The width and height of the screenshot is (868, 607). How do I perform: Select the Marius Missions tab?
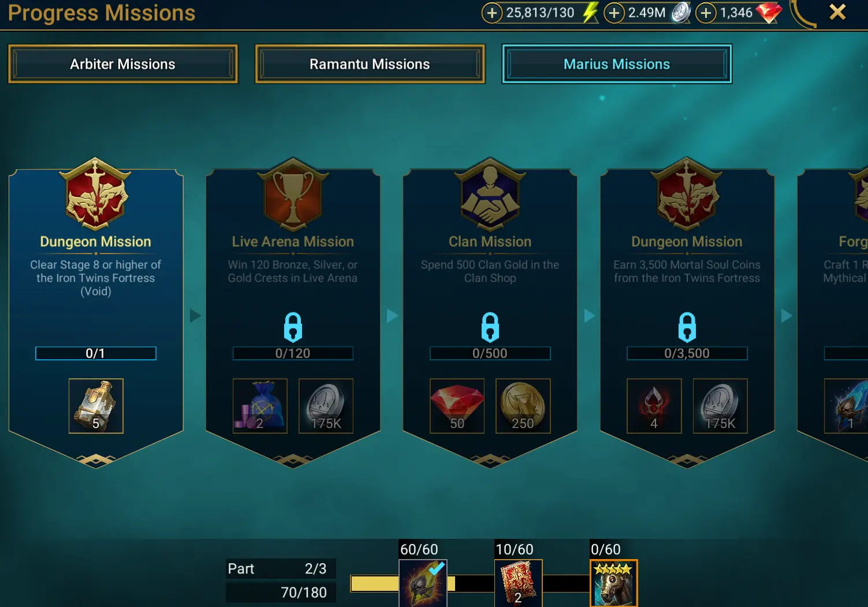coord(617,64)
